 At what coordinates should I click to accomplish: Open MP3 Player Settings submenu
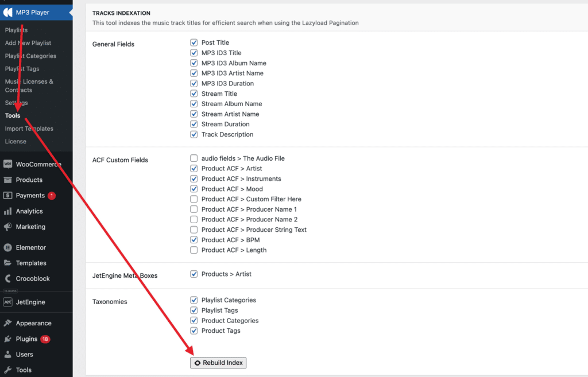16,103
